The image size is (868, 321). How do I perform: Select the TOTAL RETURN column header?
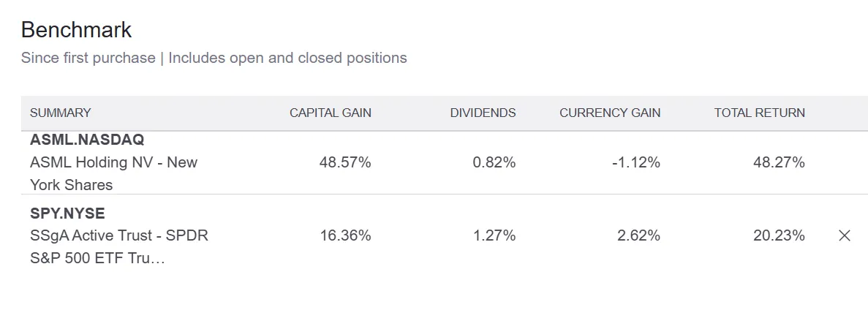point(759,113)
